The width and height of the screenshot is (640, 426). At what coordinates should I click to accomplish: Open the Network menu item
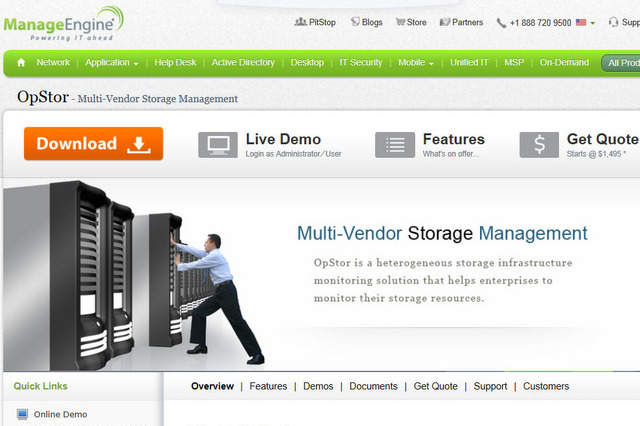[53, 62]
